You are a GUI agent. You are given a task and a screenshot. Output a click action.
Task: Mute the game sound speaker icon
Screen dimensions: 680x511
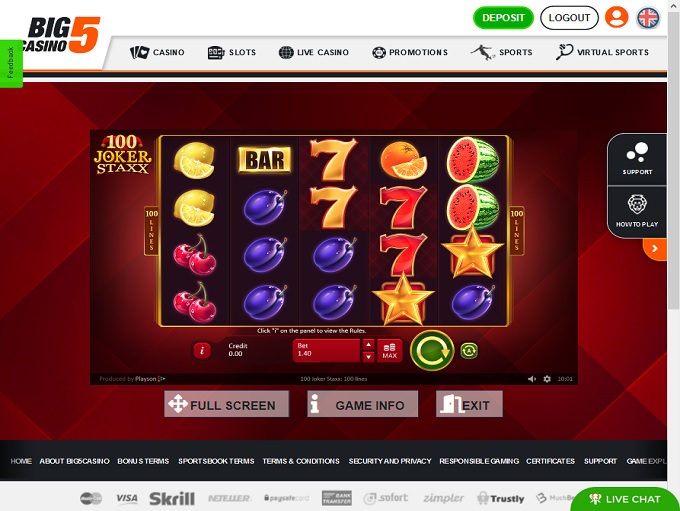pyautogui.click(x=532, y=379)
